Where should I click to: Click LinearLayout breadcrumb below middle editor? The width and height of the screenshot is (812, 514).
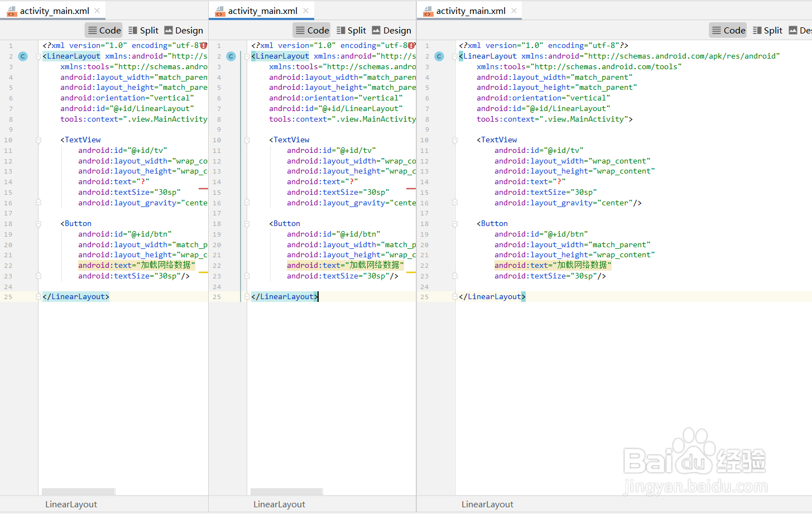(x=279, y=505)
